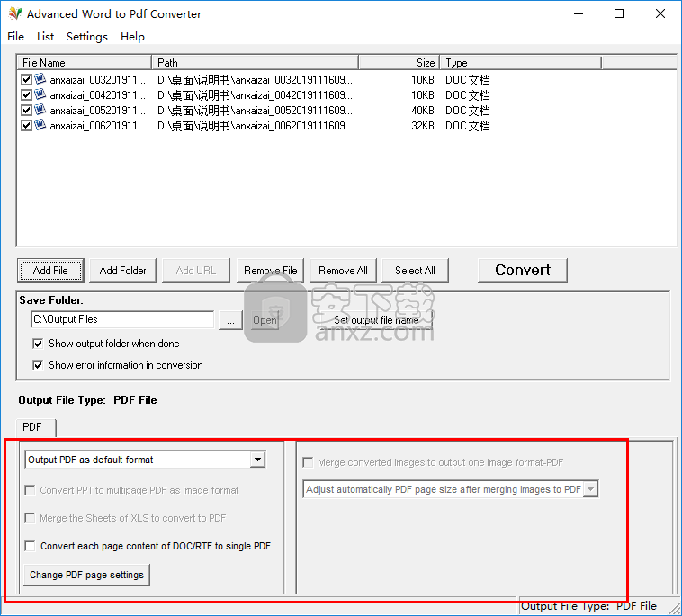Toggle Show output folder when done
Image resolution: width=682 pixels, height=616 pixels.
coord(38,344)
